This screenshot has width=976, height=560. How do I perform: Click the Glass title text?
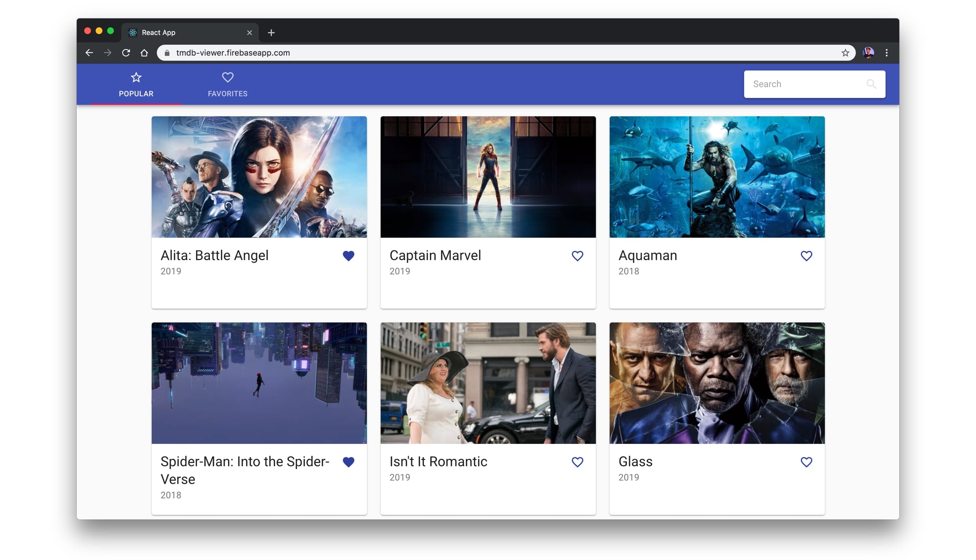coord(636,462)
